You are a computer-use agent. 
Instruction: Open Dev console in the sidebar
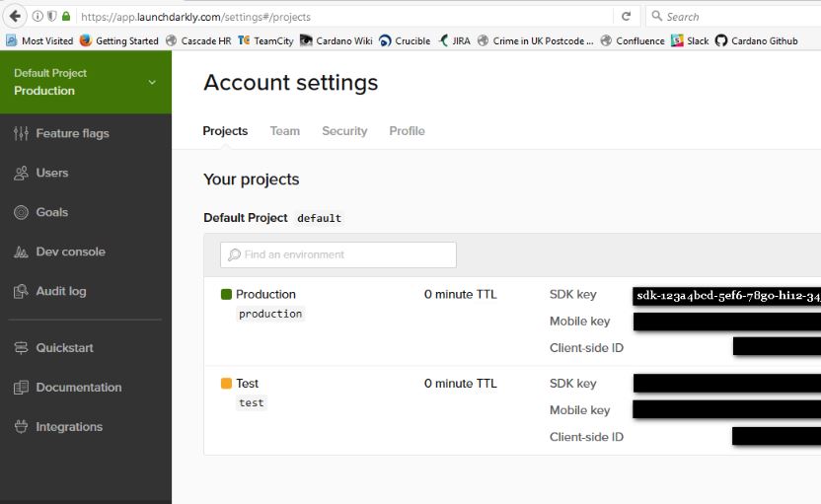click(71, 252)
